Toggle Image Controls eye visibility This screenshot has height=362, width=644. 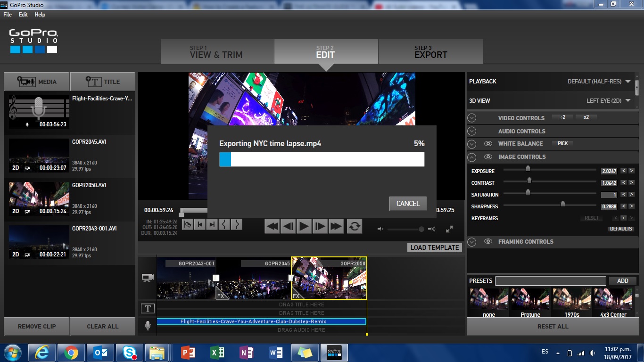point(488,157)
